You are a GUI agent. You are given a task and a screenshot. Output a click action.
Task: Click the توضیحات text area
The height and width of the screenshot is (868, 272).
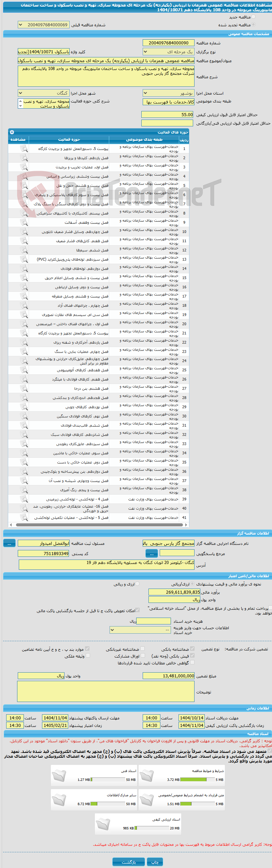coord(106,691)
